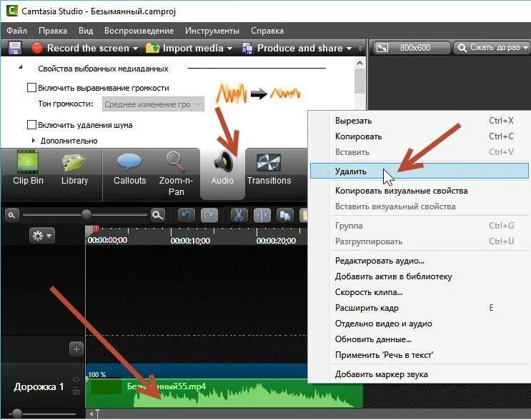Collapse 'Свойства выбранных медиаданных' section
This screenshot has width=531, height=420.
pos(21,67)
